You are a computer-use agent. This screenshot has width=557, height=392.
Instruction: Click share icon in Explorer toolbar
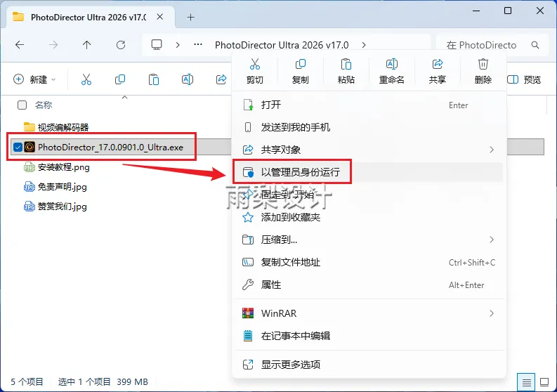[221, 79]
